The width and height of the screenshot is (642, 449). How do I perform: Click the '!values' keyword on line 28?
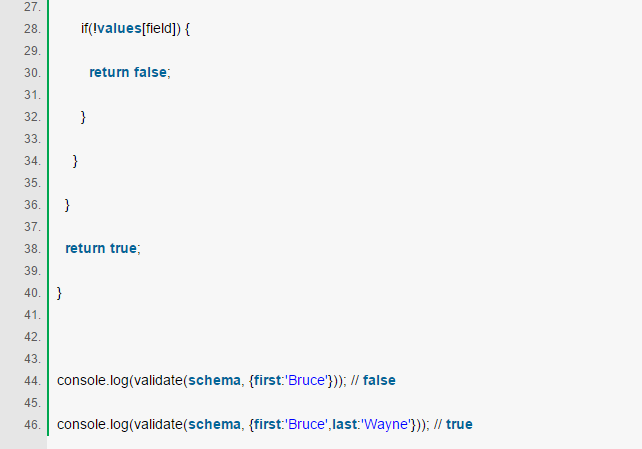[117, 28]
